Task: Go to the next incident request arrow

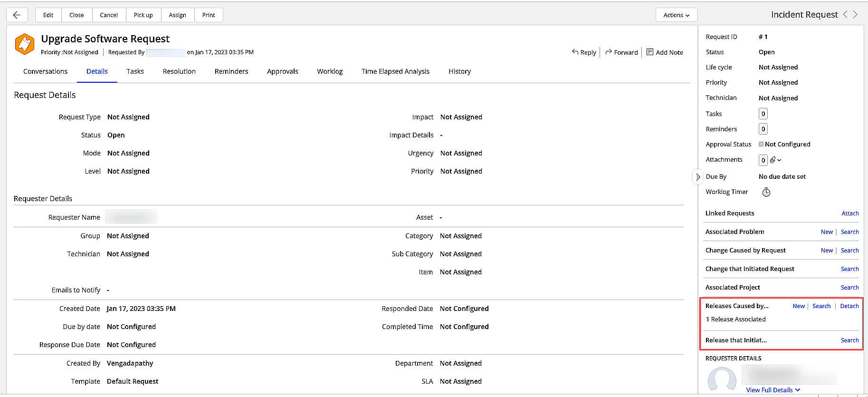Action: (x=856, y=15)
